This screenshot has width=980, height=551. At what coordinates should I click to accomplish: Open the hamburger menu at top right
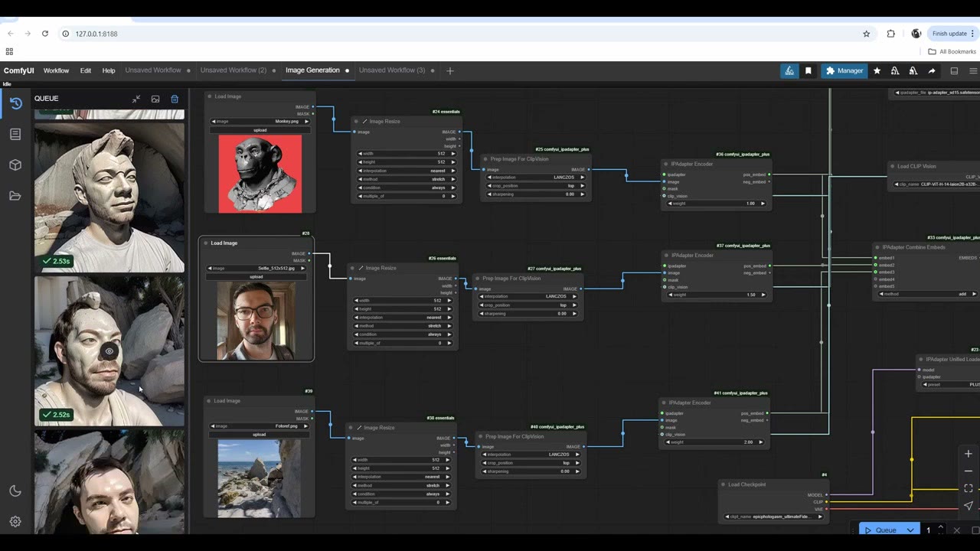coord(973,70)
